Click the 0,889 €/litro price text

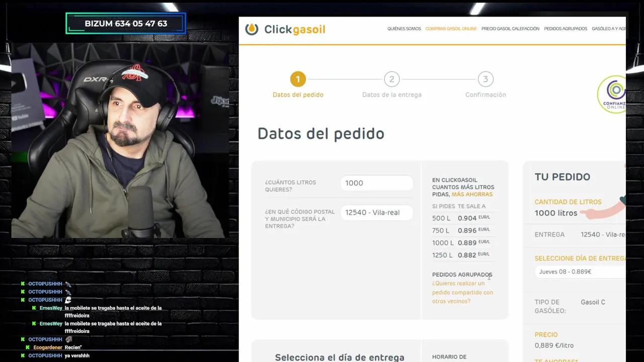(x=554, y=345)
